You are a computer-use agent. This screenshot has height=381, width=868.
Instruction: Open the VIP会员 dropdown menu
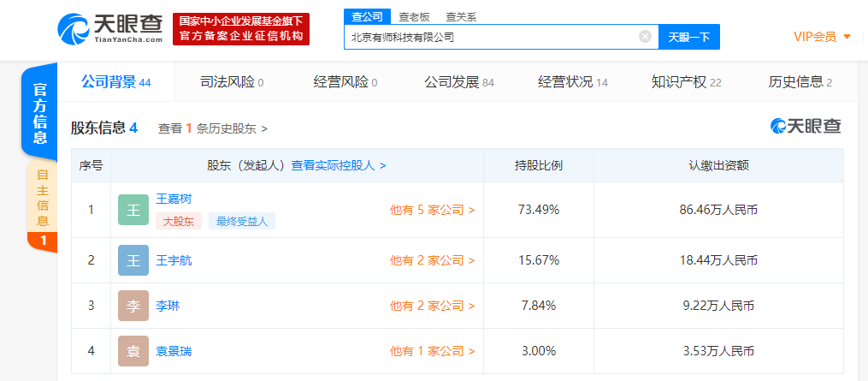822,36
